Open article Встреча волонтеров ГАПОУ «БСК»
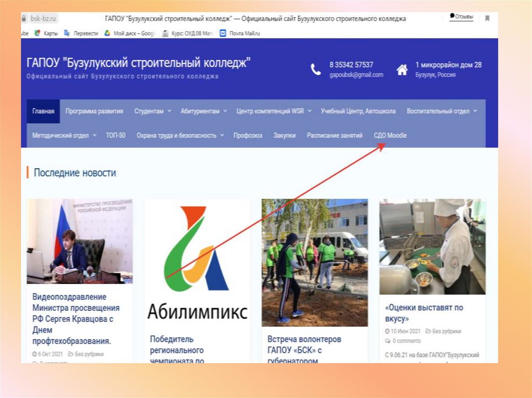Viewport: 532px width, 398px height. tap(304, 349)
